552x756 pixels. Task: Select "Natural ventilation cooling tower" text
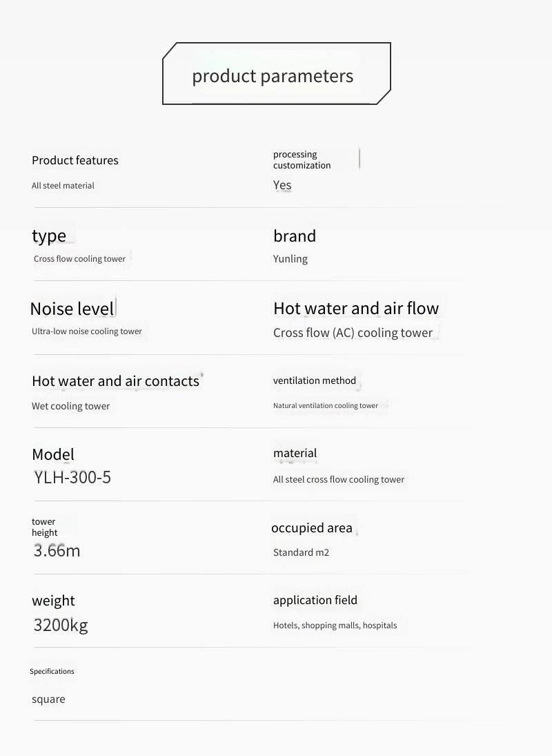pos(326,406)
